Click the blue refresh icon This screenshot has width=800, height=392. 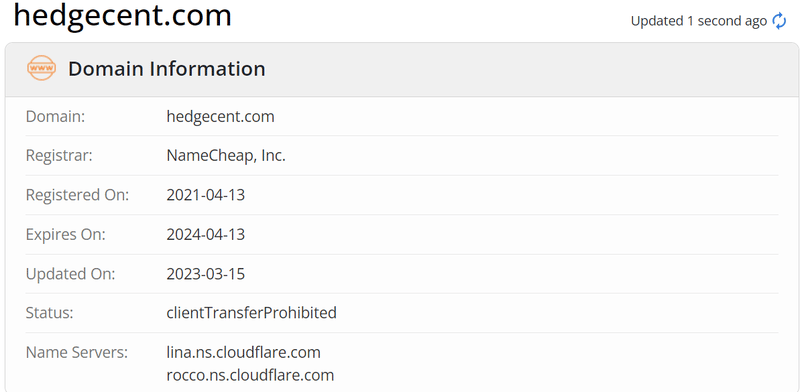(779, 21)
